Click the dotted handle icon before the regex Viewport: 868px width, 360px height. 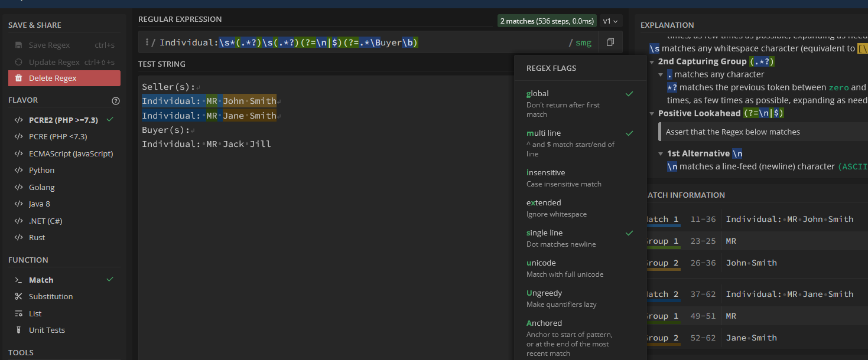coord(146,42)
